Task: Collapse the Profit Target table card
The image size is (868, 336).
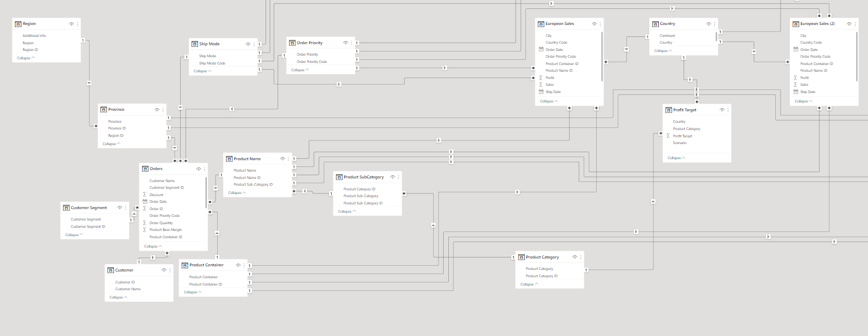Action: tap(676, 158)
